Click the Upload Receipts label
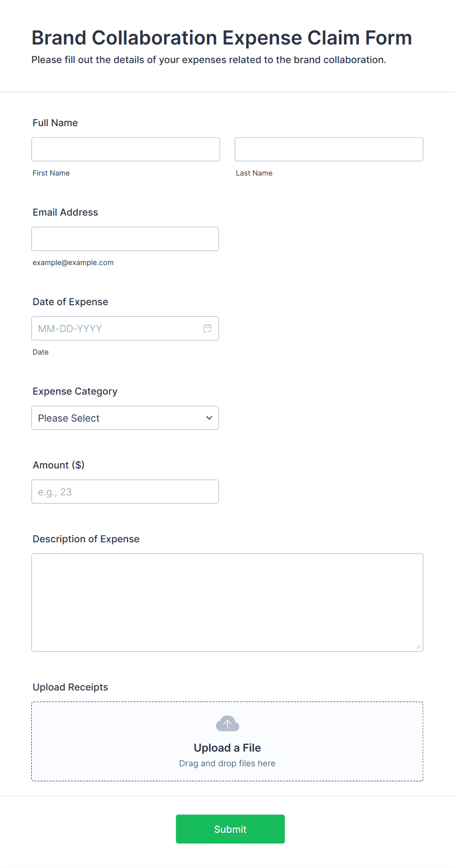Image resolution: width=455 pixels, height=868 pixels. click(x=70, y=687)
